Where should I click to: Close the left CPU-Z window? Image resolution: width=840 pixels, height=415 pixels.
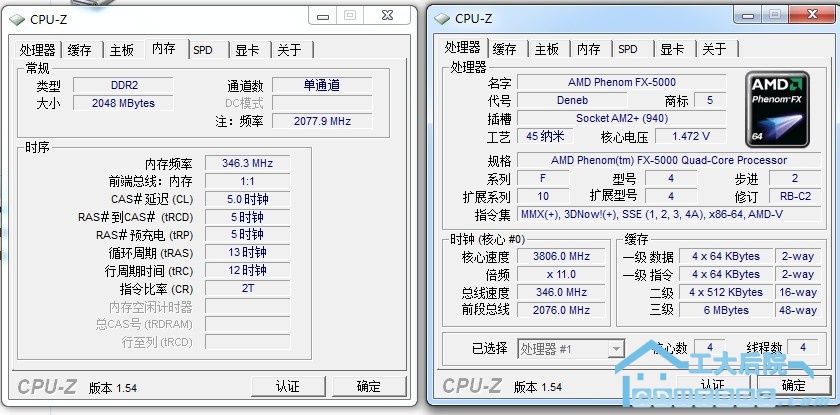coord(387,16)
